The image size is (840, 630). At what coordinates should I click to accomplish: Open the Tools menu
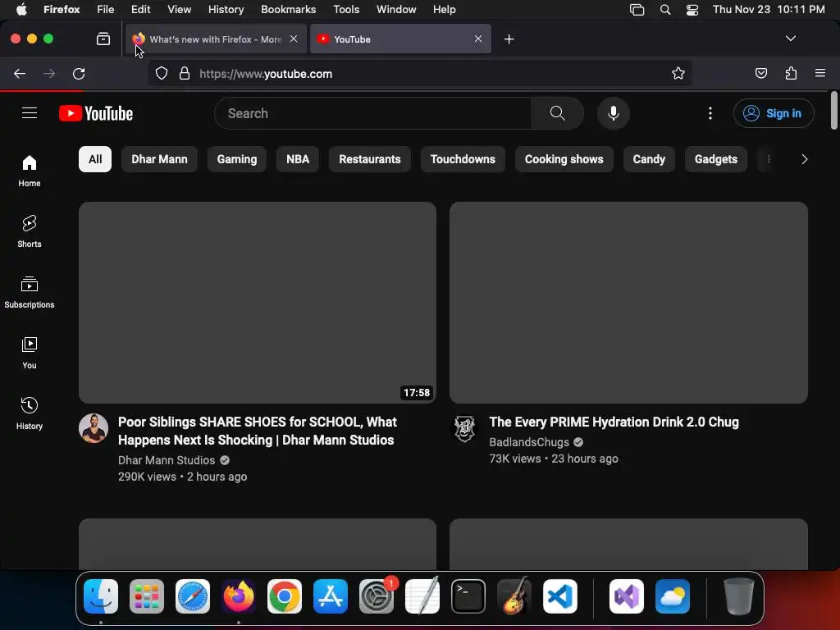point(346,10)
